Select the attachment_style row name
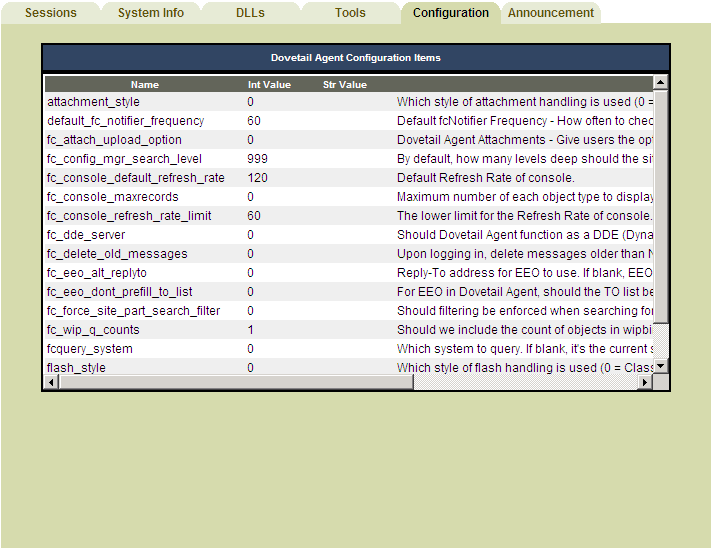 click(93, 102)
